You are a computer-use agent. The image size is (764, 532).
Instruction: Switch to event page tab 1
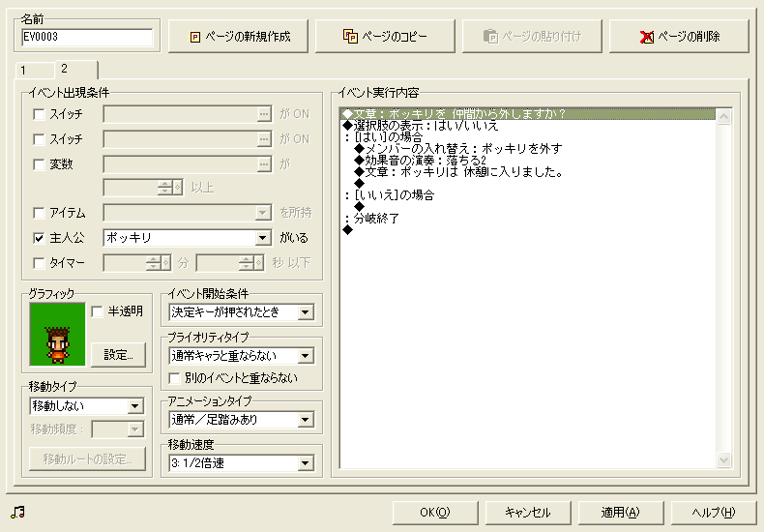(x=35, y=71)
